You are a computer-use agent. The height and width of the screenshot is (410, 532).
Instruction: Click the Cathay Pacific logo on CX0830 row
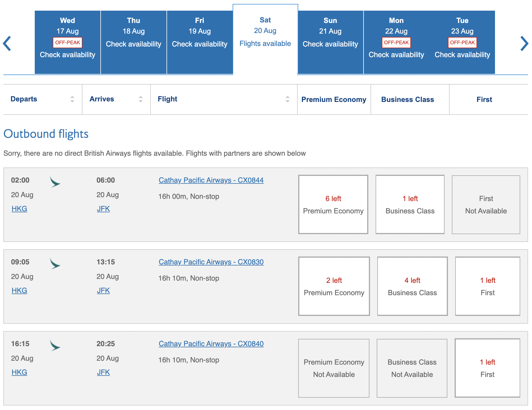(55, 264)
